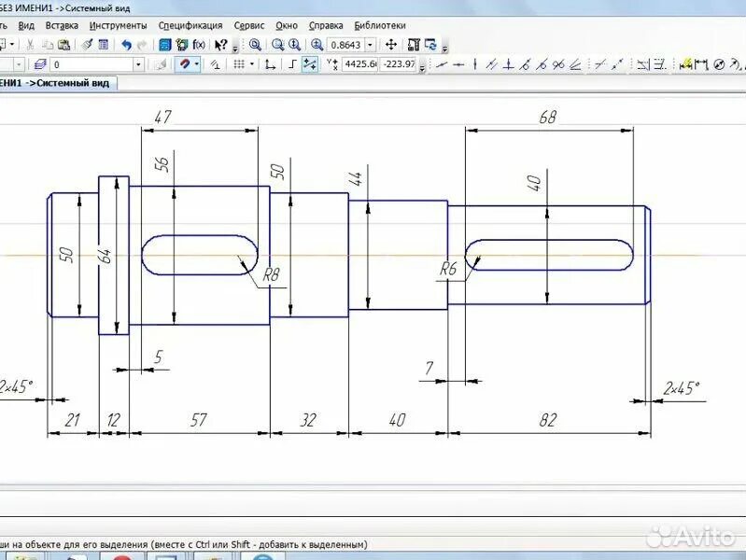Undo the last action
This screenshot has width=746, height=560.
[126, 45]
